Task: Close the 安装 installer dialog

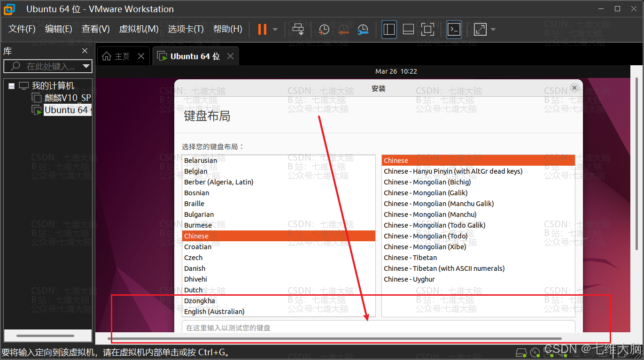Action: [574, 88]
